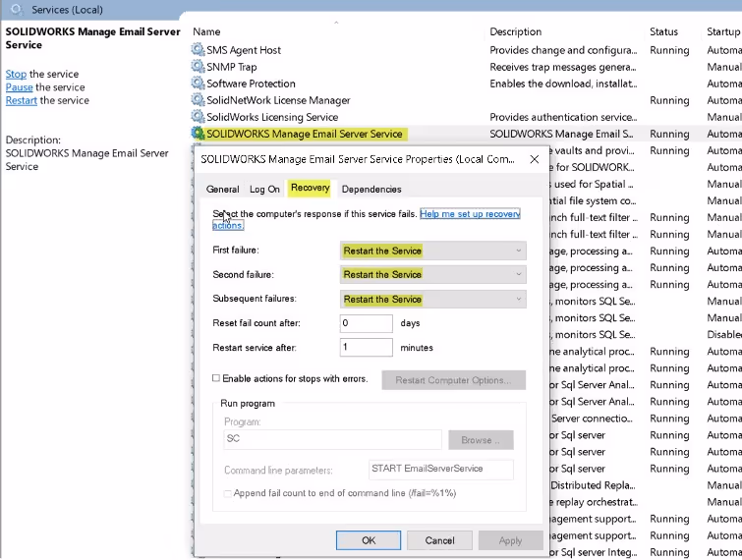742x560 pixels.
Task: Click Restart Computer Options button
Action: click(454, 380)
